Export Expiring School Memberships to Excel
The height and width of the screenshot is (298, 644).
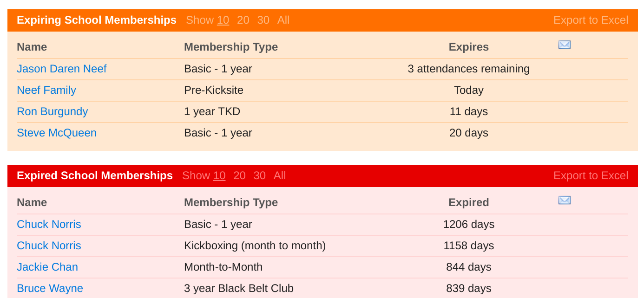point(591,20)
